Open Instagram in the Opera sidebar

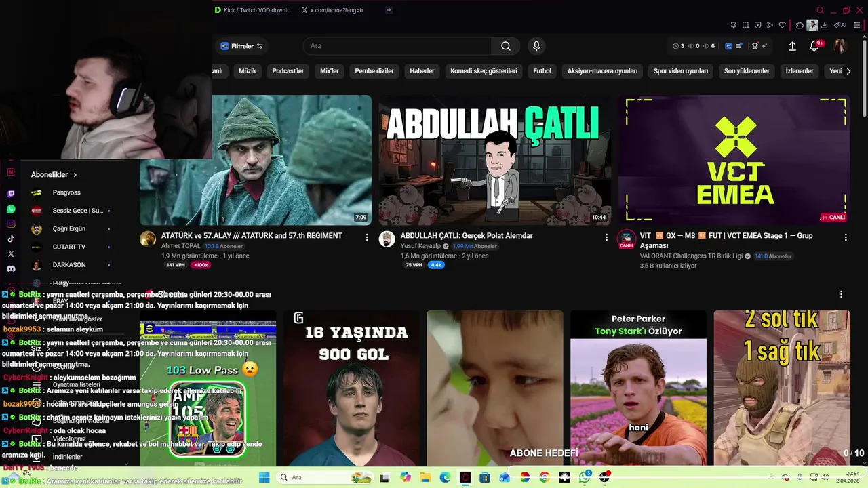click(11, 224)
